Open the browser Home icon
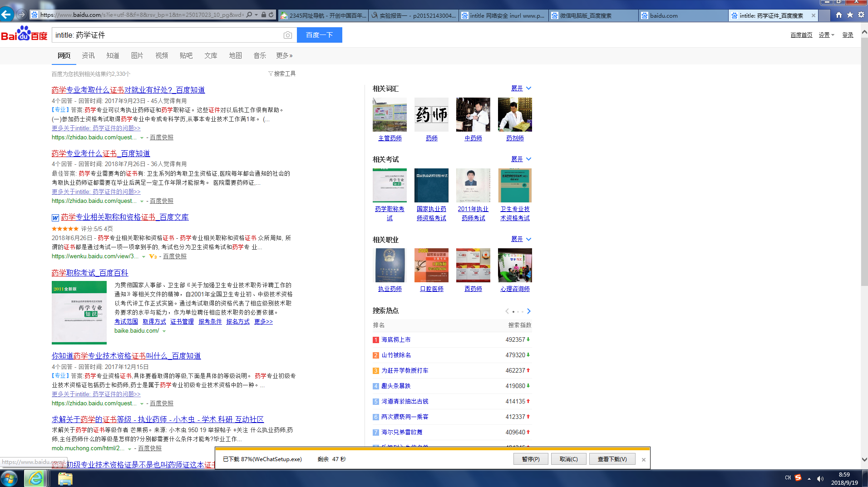Screen dimensions: 868x487 coord(838,15)
